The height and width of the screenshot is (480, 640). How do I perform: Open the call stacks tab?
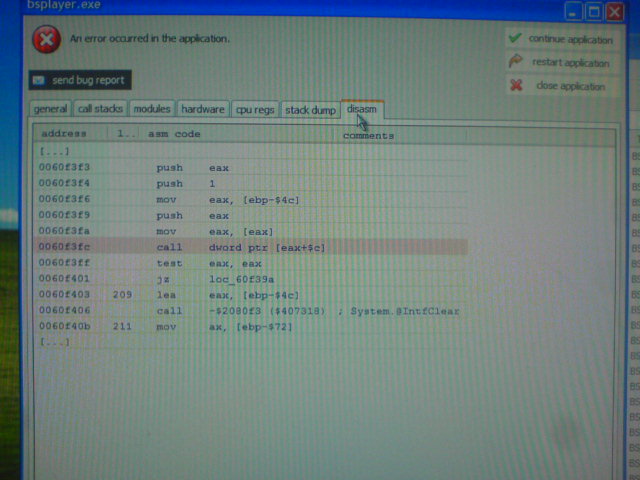tap(100, 109)
